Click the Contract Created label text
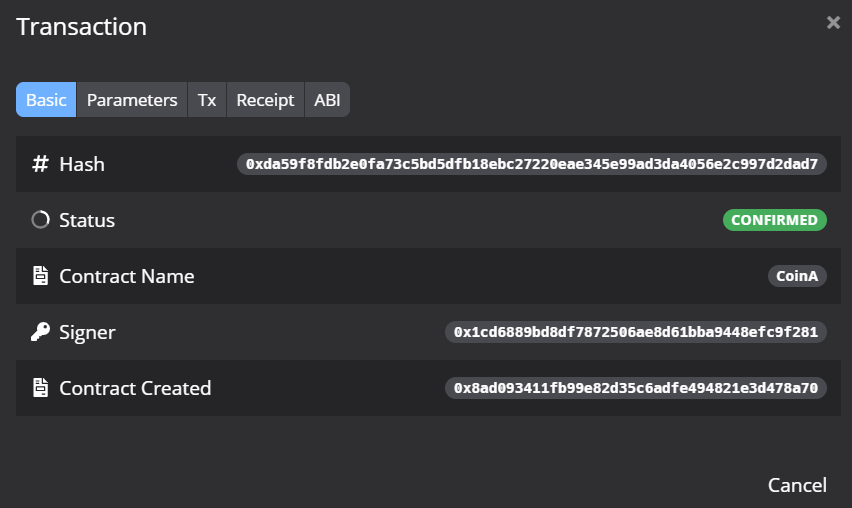 coord(135,388)
